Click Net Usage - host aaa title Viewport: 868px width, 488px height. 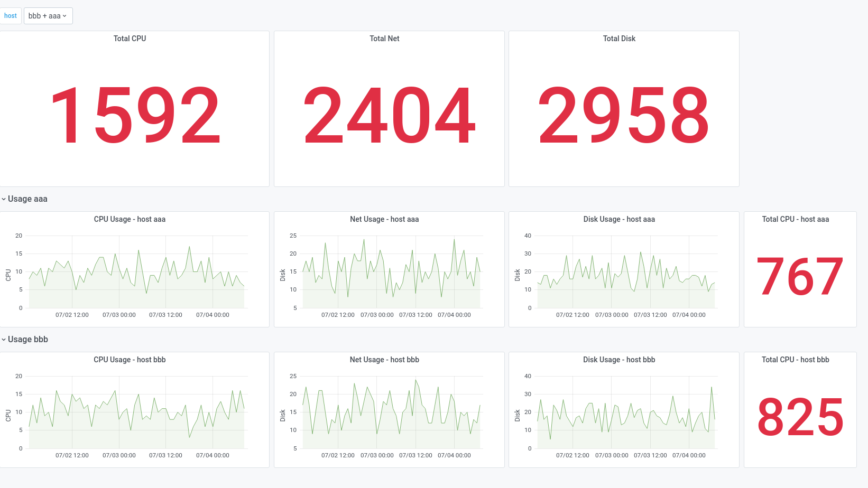[x=384, y=219]
